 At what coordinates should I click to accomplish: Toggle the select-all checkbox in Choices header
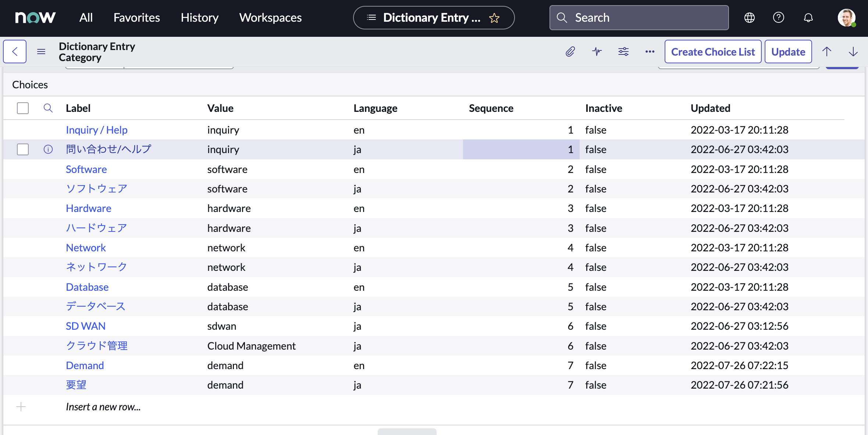[x=23, y=108]
